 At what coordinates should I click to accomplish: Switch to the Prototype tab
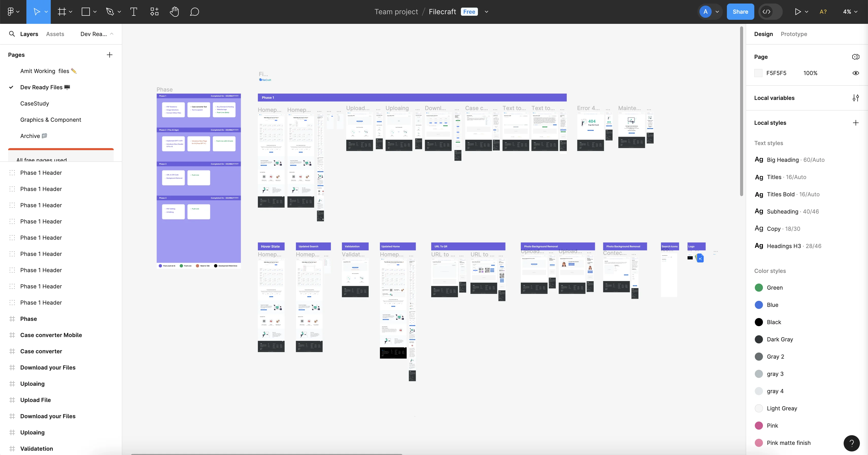(x=794, y=34)
